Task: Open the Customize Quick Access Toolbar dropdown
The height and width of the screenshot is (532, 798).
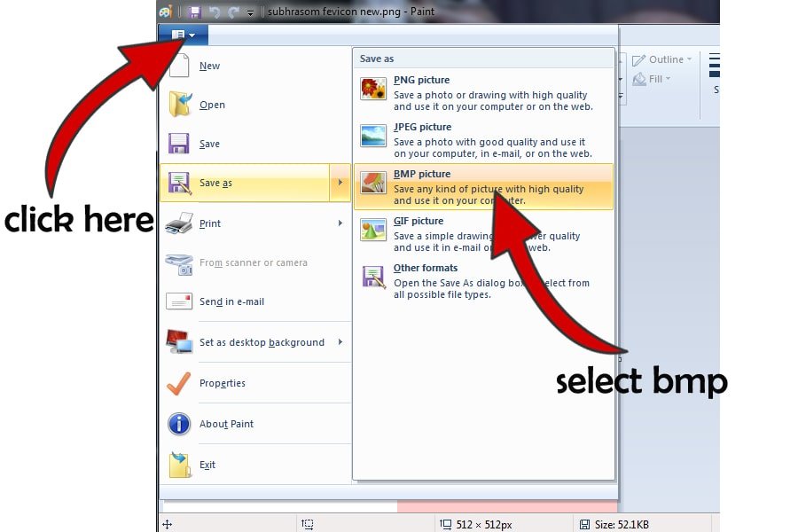Action: point(250,12)
